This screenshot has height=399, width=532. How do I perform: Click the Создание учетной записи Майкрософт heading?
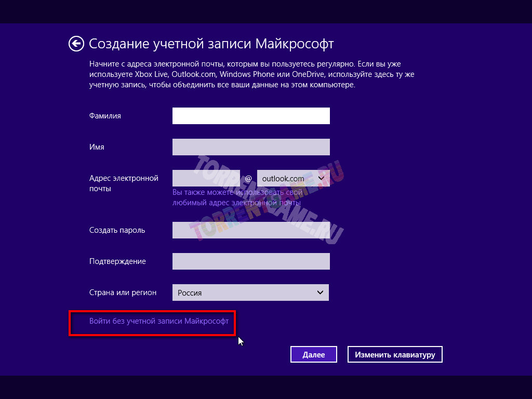coord(211,43)
